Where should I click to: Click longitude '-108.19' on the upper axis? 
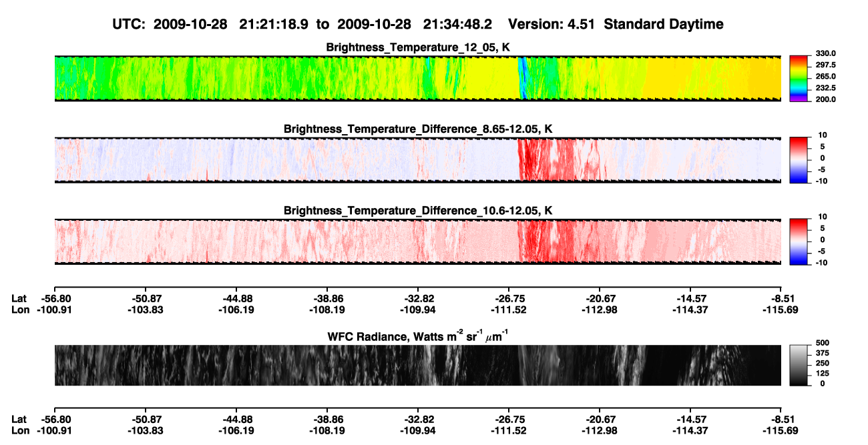point(327,310)
